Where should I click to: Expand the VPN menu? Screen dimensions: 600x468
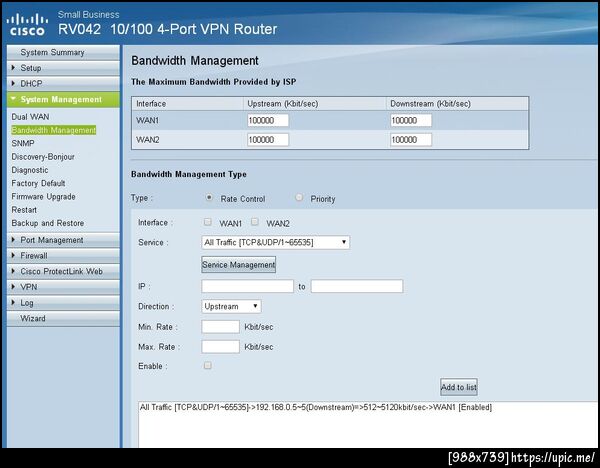63,287
